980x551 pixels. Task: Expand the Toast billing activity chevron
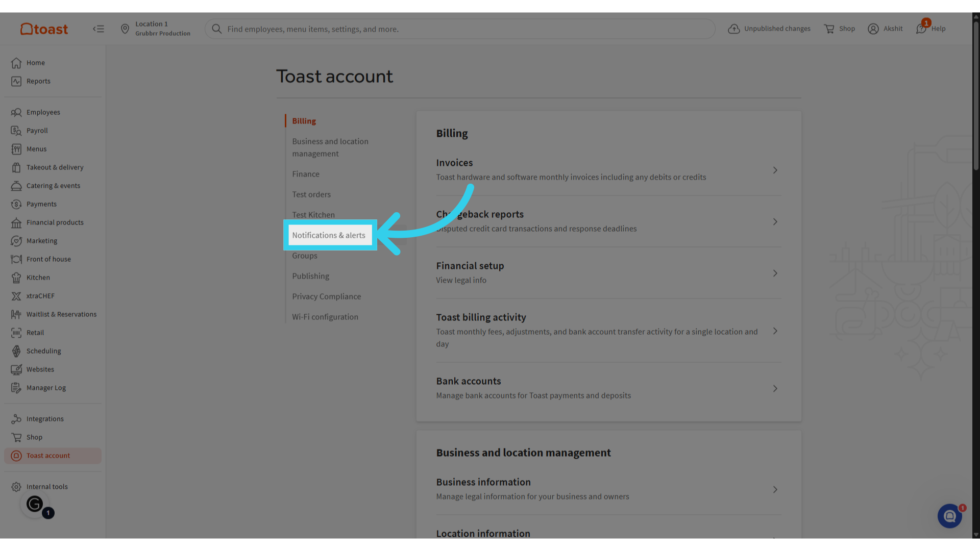pos(775,331)
